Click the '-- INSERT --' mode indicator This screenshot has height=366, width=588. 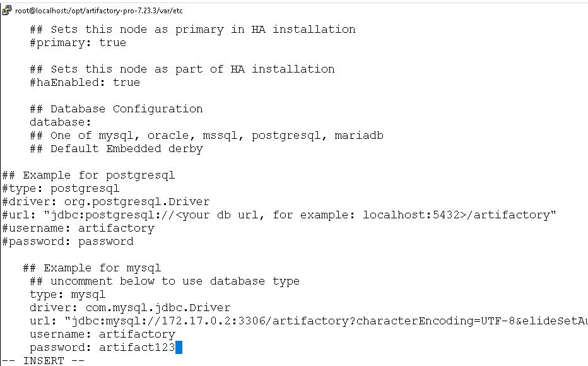click(44, 361)
